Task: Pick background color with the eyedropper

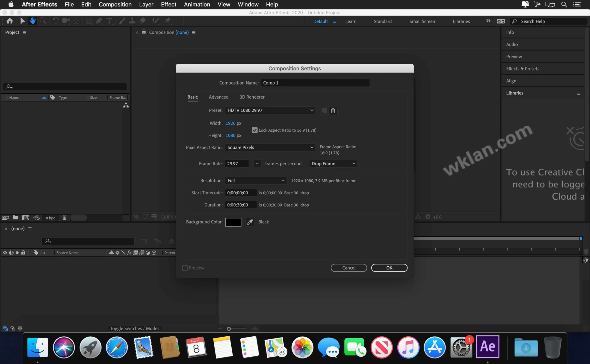Action: pyautogui.click(x=250, y=222)
